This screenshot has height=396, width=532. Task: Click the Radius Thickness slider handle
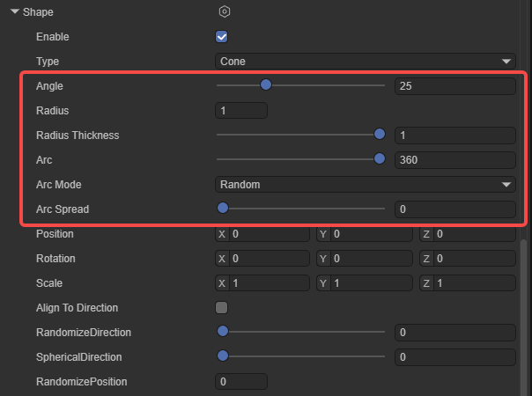click(380, 135)
